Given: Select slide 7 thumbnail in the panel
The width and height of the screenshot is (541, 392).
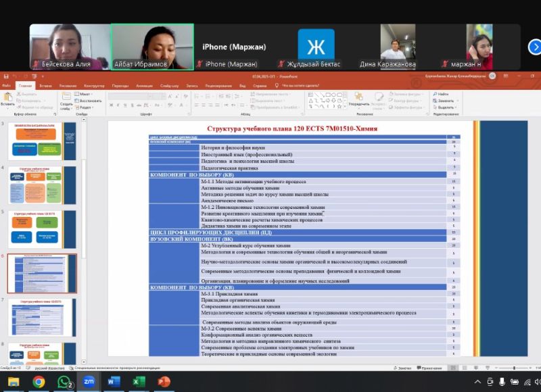Looking at the screenshot, I should [x=41, y=317].
